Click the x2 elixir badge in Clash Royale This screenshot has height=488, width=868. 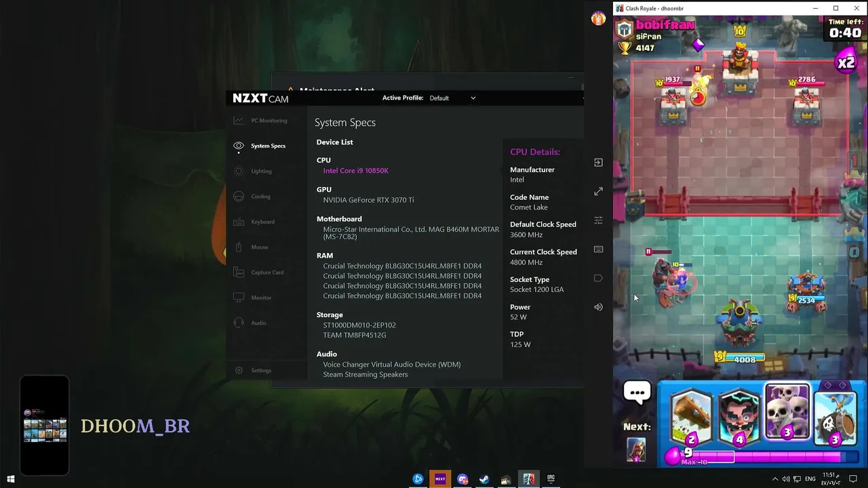click(x=846, y=63)
